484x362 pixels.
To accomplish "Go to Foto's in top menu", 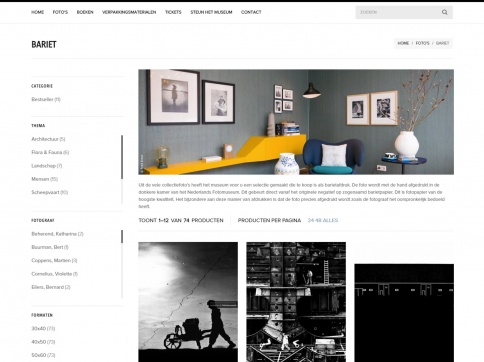I will pyautogui.click(x=60, y=12).
